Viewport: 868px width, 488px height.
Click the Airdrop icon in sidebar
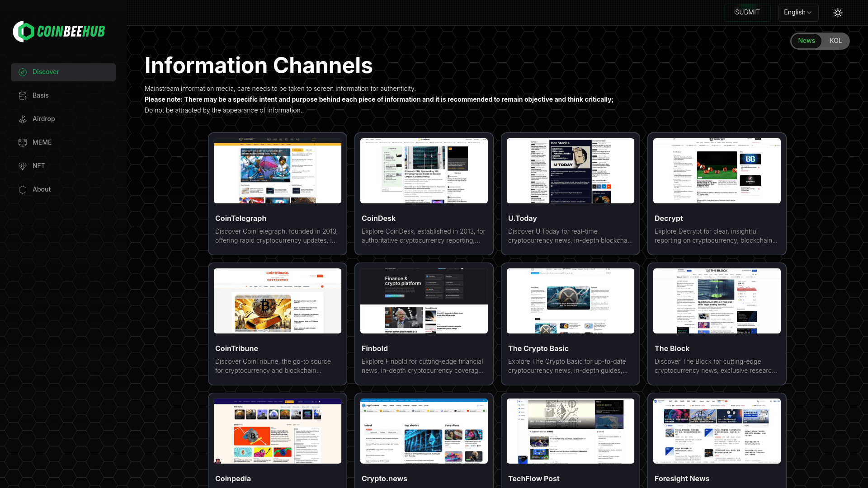[23, 119]
